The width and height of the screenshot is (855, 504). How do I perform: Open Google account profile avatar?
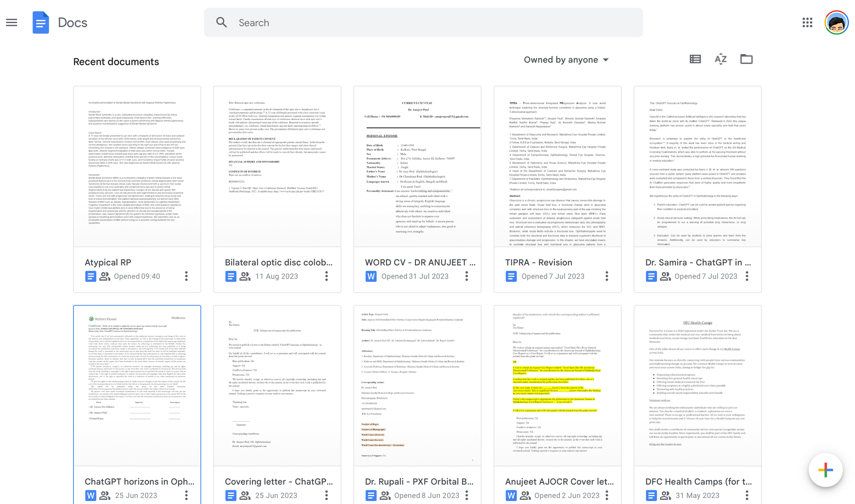pos(836,23)
